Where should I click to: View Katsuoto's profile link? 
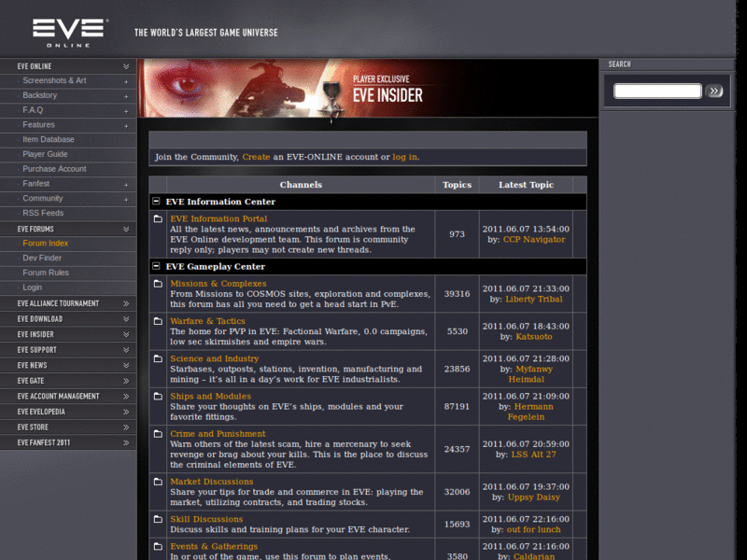[x=533, y=337]
